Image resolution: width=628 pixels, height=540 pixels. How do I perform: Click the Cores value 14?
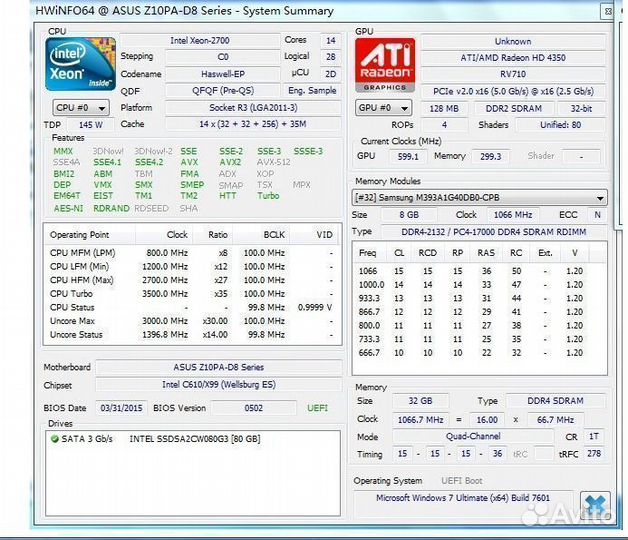click(x=330, y=40)
